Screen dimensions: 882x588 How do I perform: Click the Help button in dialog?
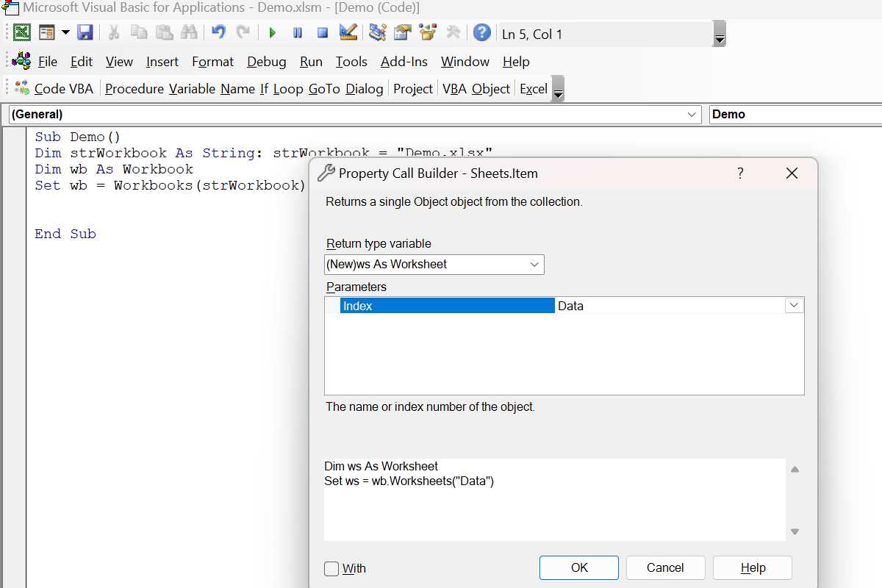(753, 567)
